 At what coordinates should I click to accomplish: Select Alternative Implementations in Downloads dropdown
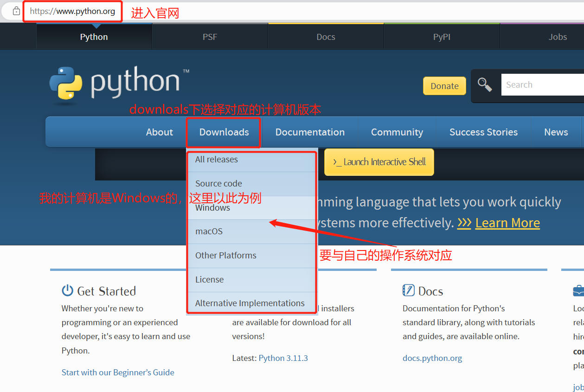tap(252, 303)
